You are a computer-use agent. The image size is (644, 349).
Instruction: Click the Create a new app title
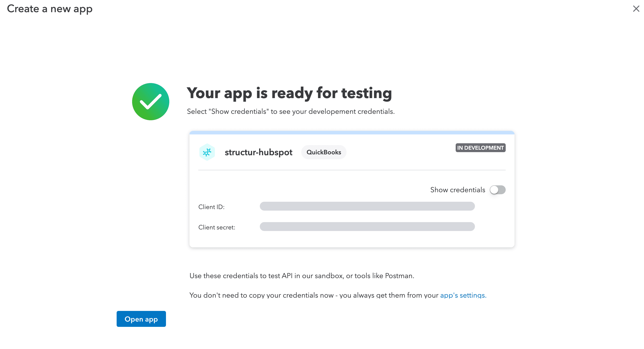50,9
